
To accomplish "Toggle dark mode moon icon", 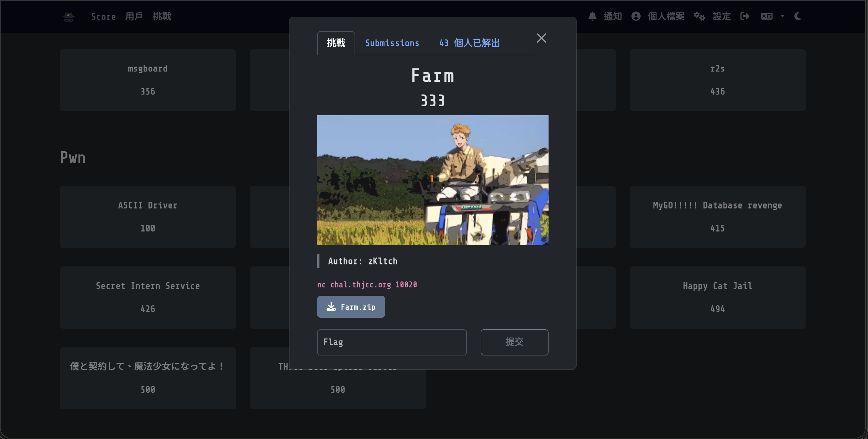I will click(797, 16).
